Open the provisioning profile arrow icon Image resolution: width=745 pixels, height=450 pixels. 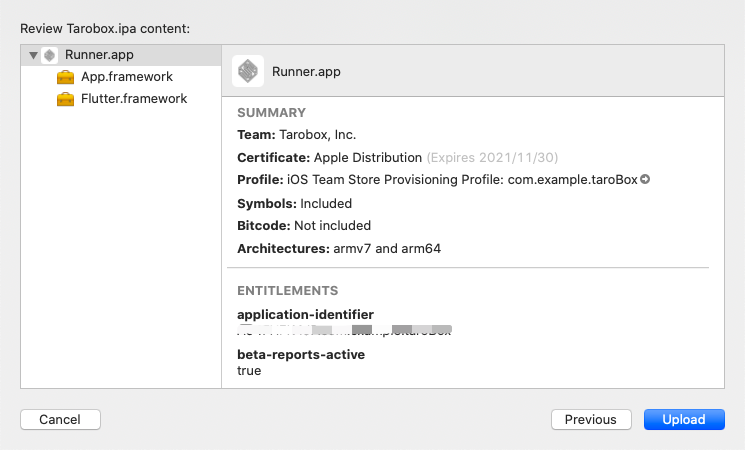click(x=645, y=179)
